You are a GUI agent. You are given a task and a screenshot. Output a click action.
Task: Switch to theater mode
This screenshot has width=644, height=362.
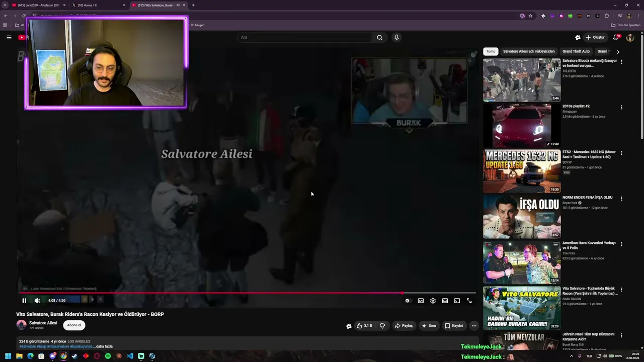pos(445,301)
